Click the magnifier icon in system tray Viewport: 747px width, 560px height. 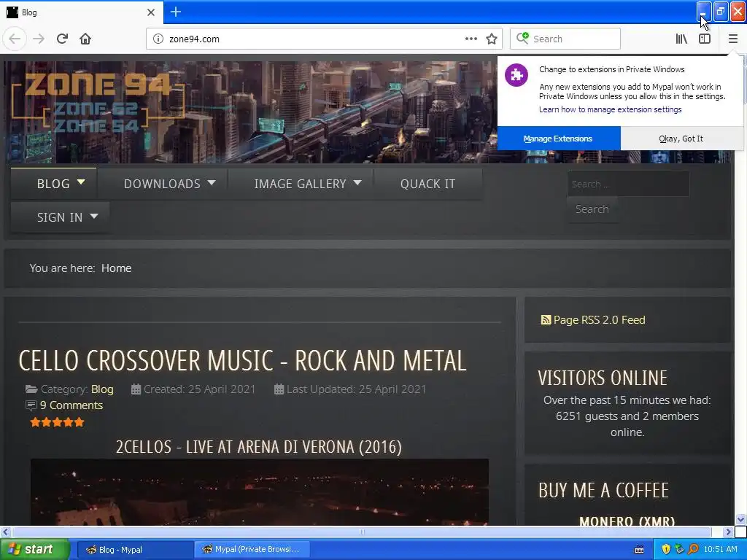[x=693, y=549]
